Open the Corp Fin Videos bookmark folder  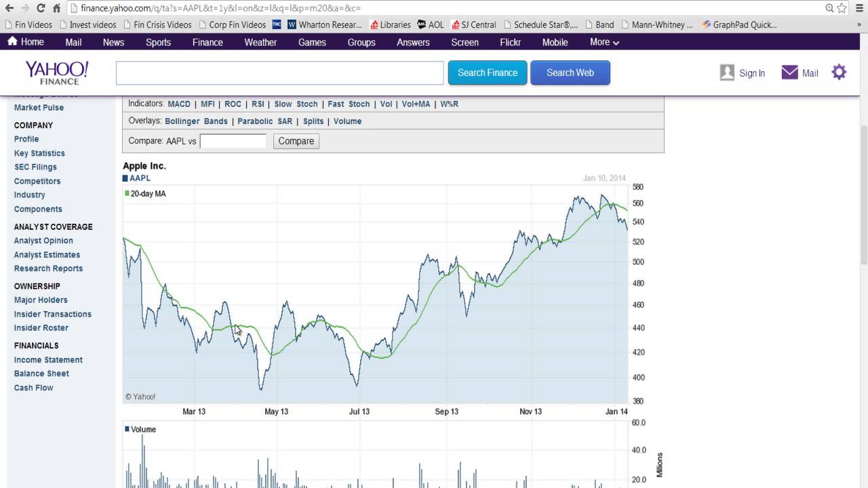point(232,24)
